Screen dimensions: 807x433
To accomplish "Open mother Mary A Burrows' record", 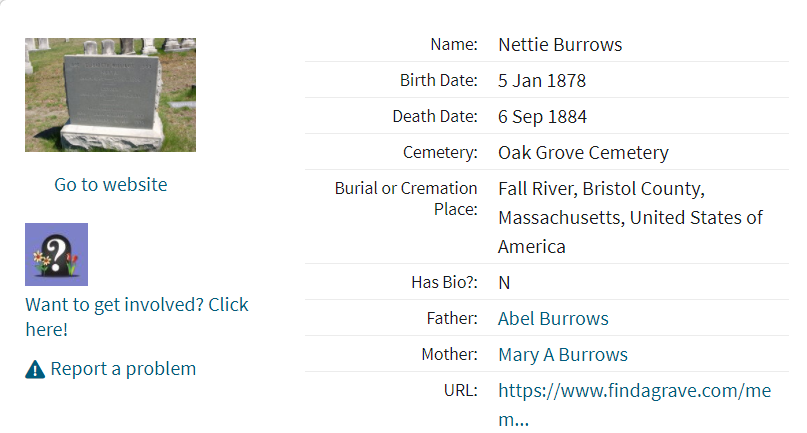I will click(x=563, y=354).
